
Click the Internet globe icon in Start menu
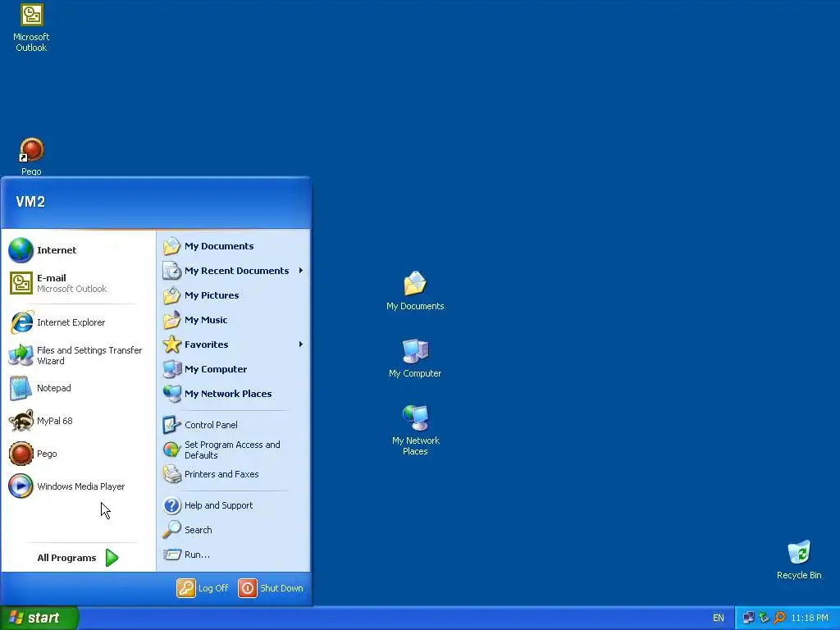[x=21, y=250]
